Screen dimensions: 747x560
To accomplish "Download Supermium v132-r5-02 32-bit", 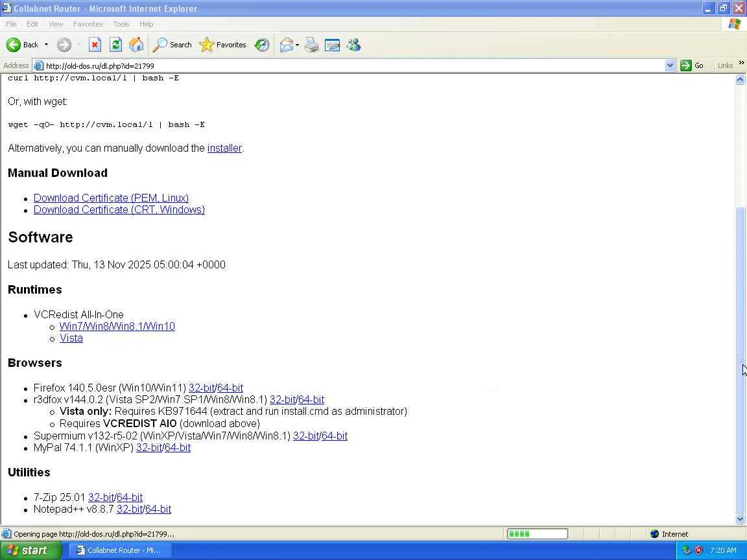I will [306, 436].
